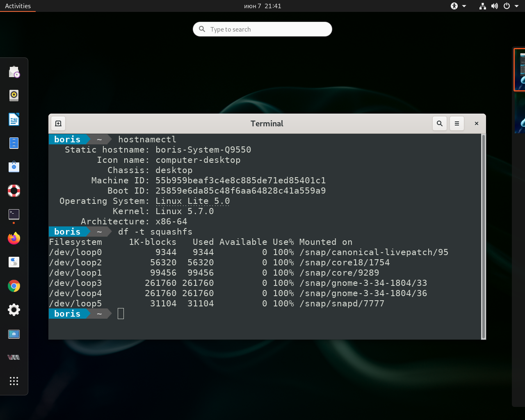Select the highlighted workspace thumbnail on the right
The width and height of the screenshot is (525, 420).
pyautogui.click(x=520, y=70)
